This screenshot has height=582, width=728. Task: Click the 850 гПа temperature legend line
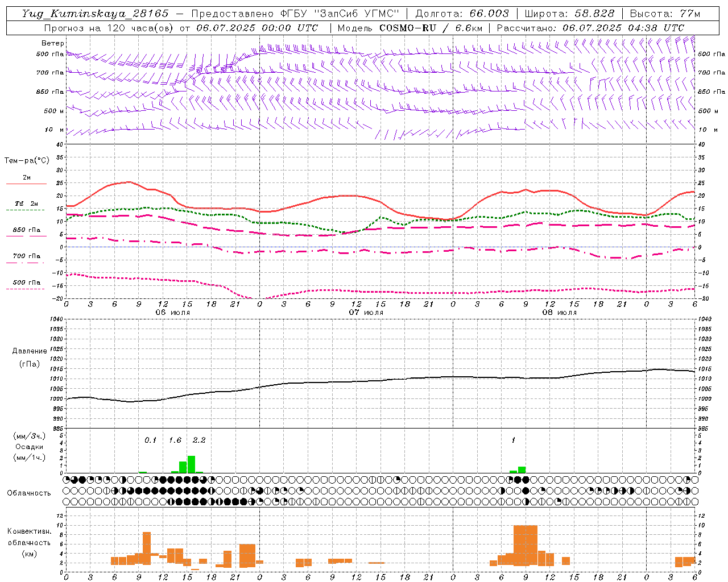coord(26,236)
